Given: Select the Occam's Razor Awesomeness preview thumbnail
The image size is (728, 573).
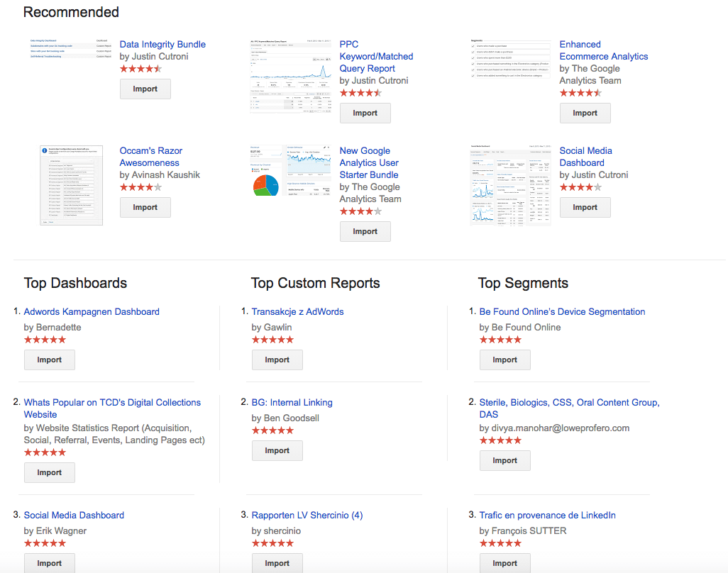Looking at the screenshot, I should pyautogui.click(x=71, y=185).
